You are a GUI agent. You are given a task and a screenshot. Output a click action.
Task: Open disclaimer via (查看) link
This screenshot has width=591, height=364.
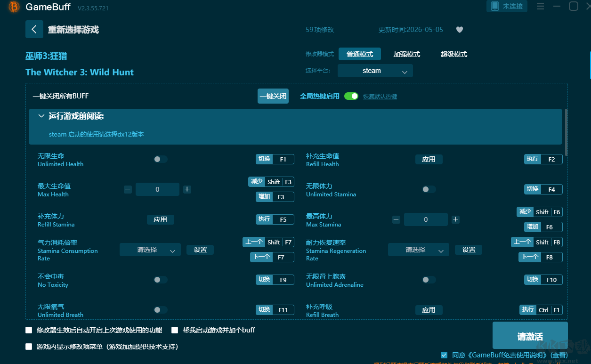tap(560, 355)
